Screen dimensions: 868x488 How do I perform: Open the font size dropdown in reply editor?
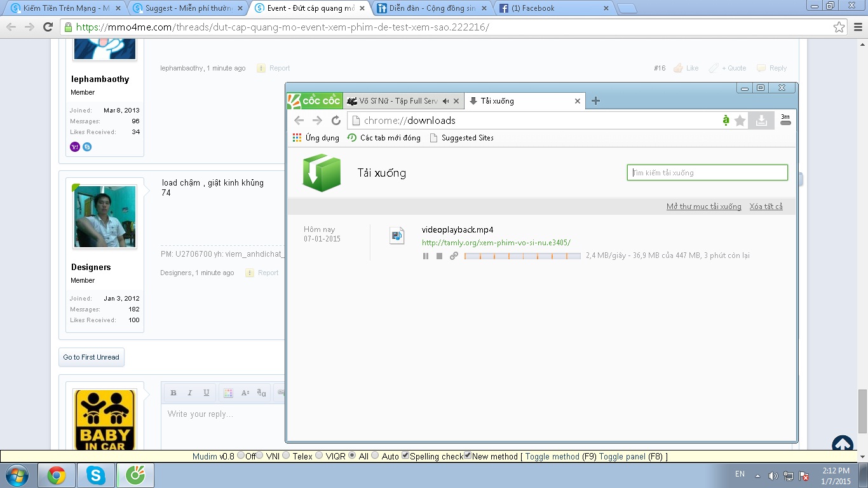(x=245, y=393)
